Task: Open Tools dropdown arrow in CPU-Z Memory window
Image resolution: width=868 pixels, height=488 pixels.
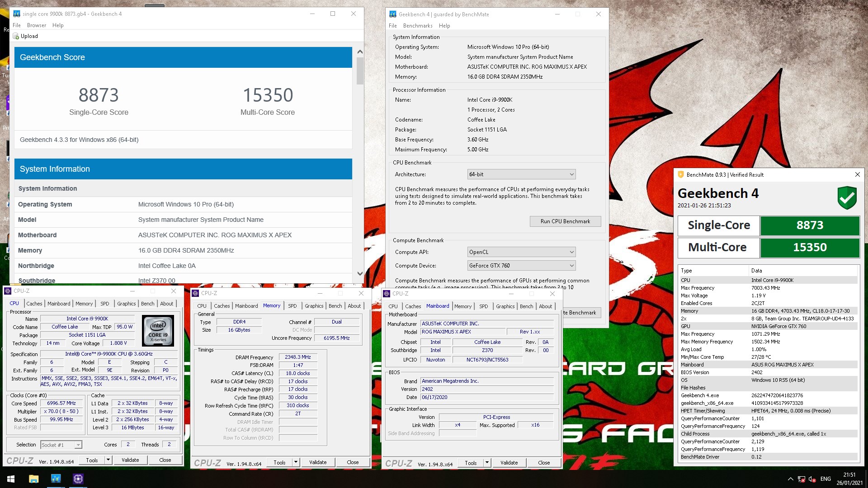Action: point(296,462)
